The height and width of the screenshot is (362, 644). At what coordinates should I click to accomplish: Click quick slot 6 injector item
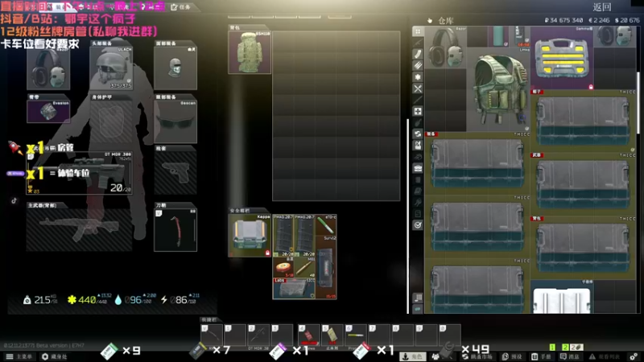[356, 335]
